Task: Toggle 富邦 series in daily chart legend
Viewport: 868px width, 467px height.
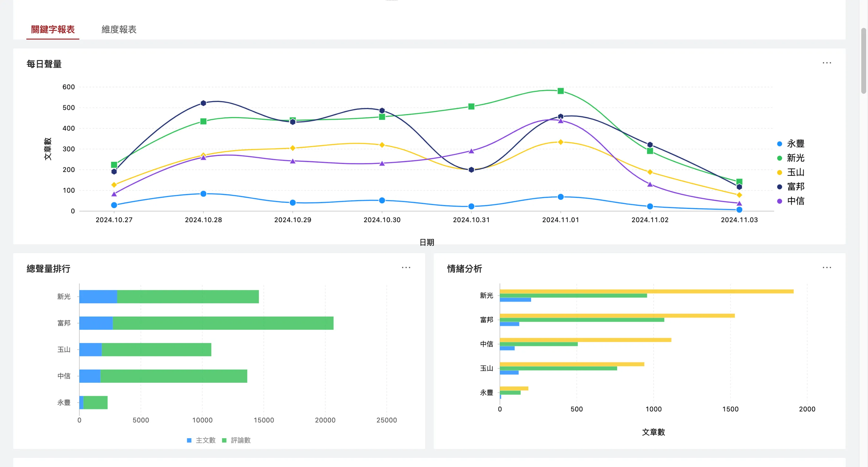Action: pos(791,186)
